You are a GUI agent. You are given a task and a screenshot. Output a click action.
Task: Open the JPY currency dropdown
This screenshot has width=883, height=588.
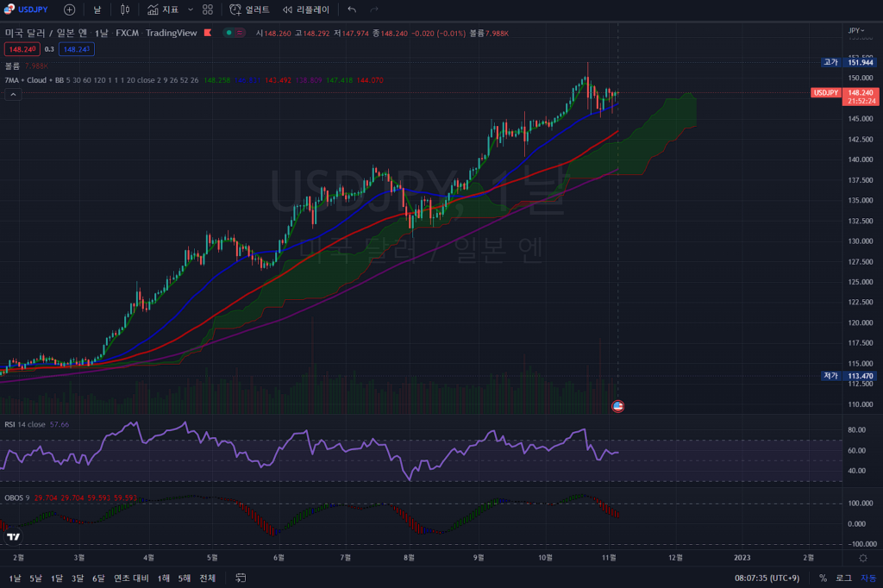pyautogui.click(x=855, y=30)
